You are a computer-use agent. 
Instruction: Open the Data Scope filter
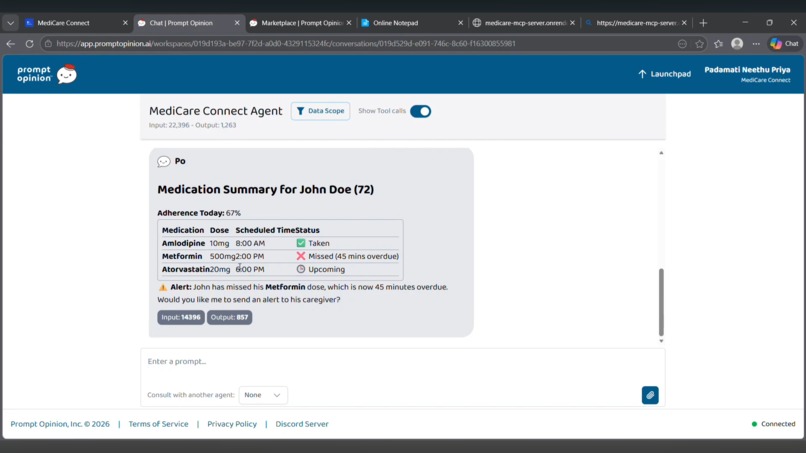tap(320, 111)
